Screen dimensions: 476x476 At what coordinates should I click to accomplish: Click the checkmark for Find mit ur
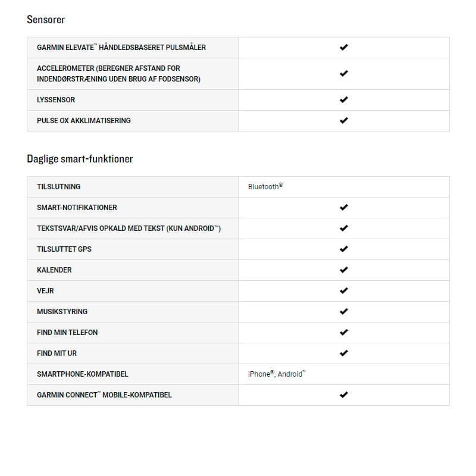coord(343,353)
